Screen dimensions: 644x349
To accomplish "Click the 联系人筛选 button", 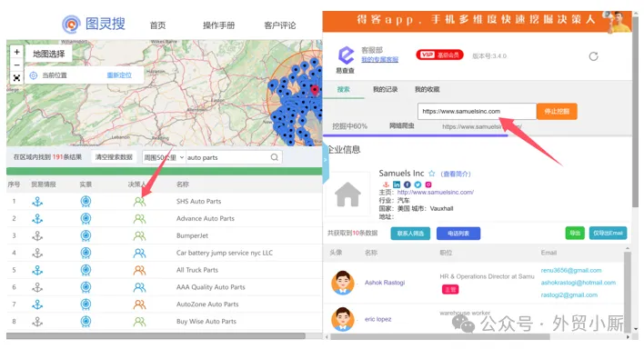I will click(x=410, y=234).
